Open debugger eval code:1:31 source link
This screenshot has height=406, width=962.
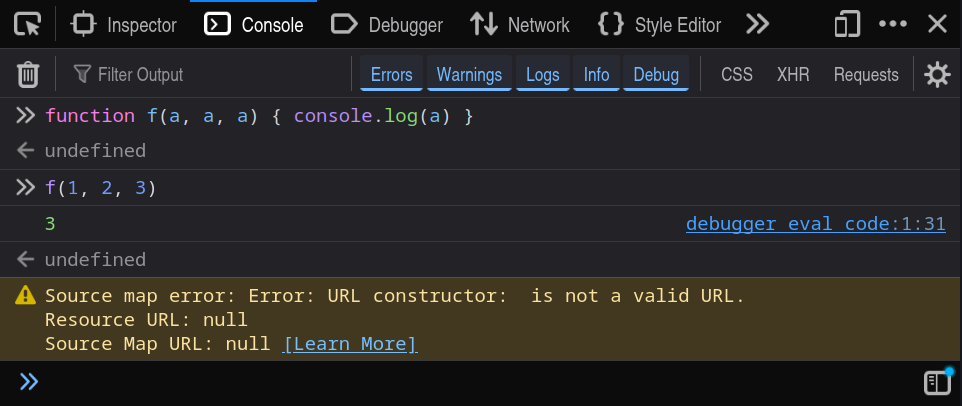pyautogui.click(x=815, y=224)
